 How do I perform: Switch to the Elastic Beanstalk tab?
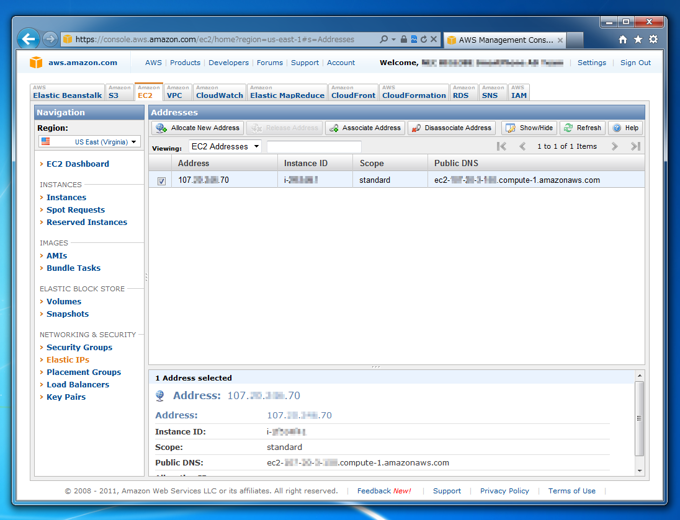pos(67,92)
